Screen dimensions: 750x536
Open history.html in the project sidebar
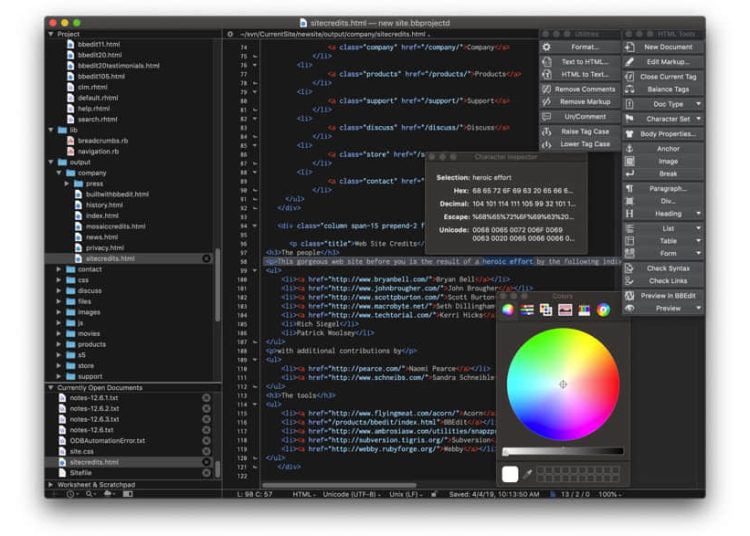(x=104, y=204)
